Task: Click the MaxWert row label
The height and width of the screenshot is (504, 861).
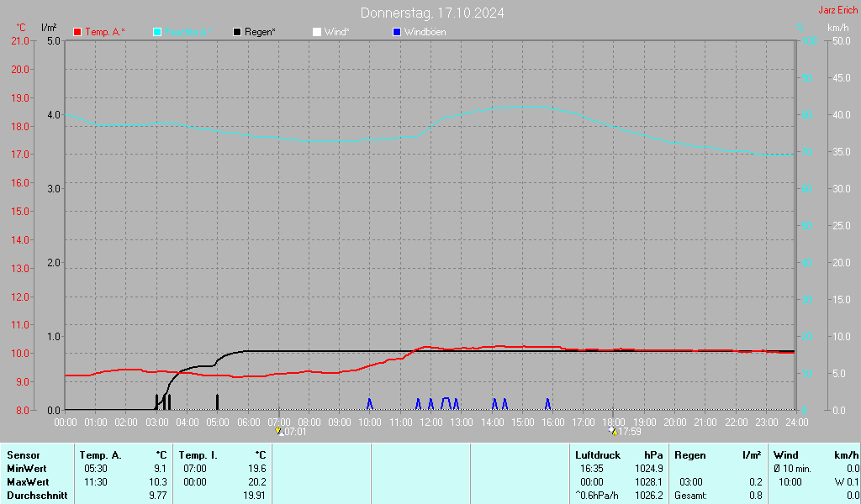Action: 28,482
